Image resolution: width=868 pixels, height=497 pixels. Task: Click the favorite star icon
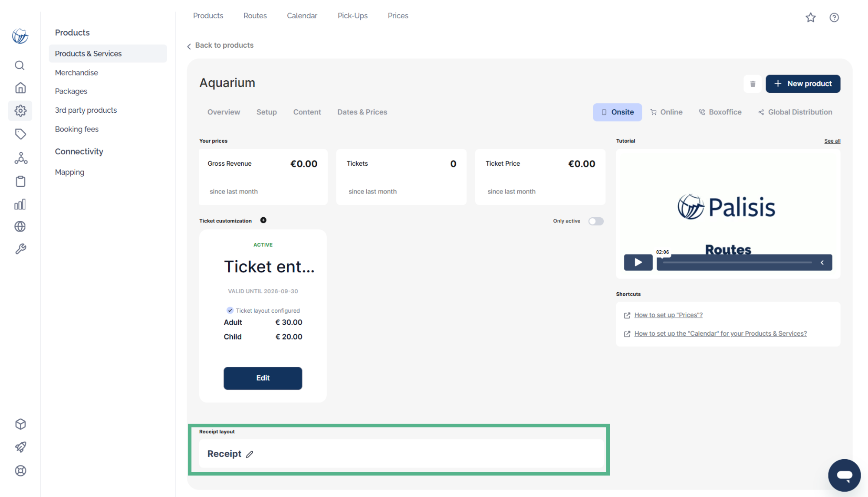[811, 17]
